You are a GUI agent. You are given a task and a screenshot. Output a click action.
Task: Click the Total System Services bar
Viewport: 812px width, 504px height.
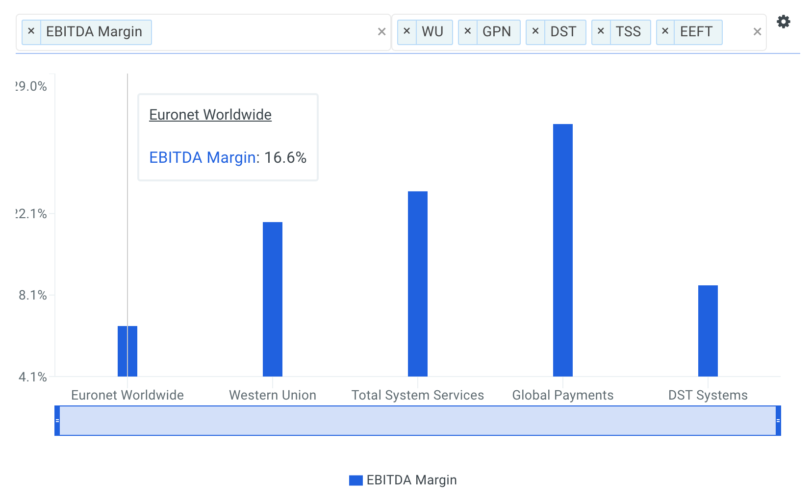pos(418,284)
